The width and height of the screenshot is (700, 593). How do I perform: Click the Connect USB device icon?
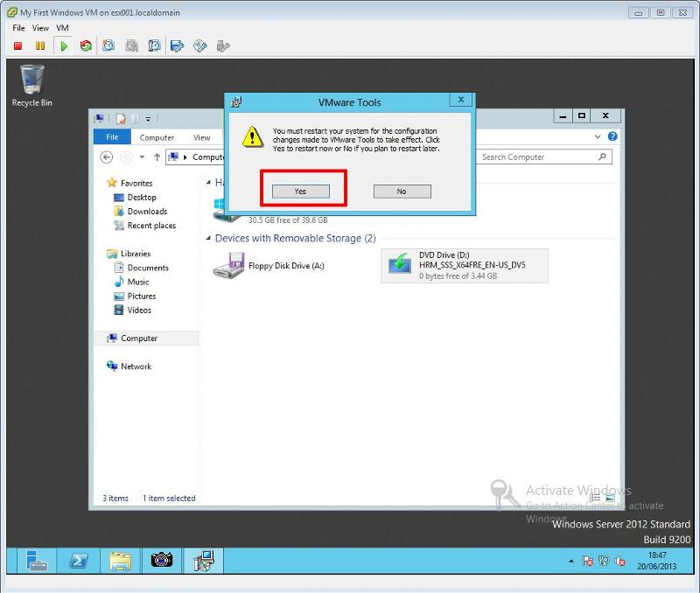(x=223, y=46)
